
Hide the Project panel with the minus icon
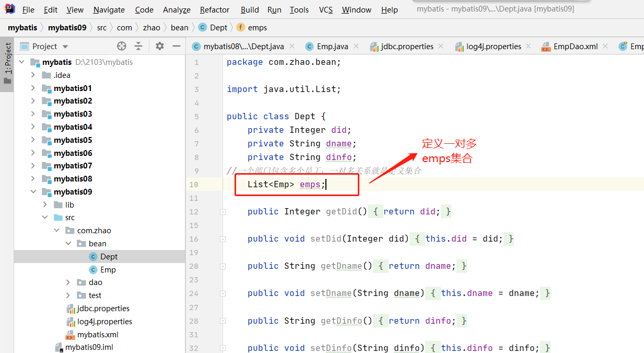176,46
